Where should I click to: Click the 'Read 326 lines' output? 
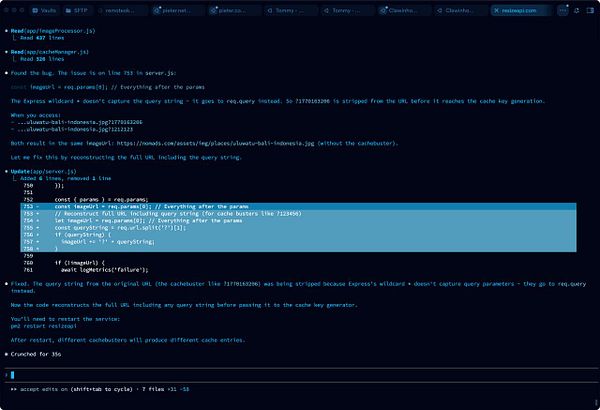pos(42,59)
